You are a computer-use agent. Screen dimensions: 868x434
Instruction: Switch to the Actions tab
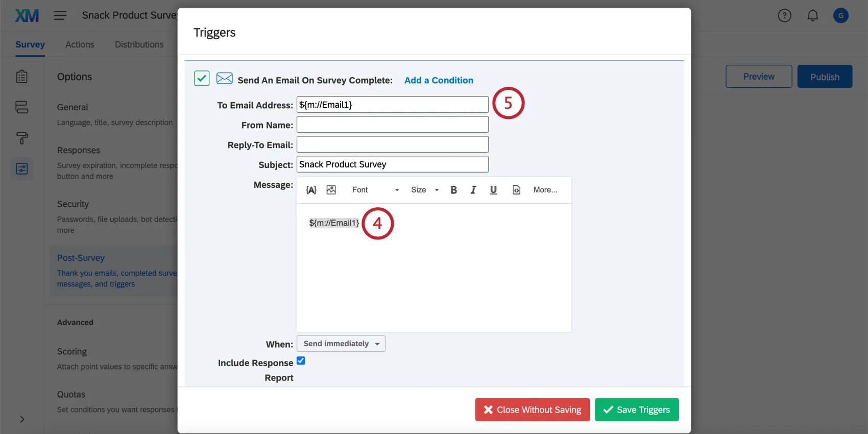coord(80,44)
